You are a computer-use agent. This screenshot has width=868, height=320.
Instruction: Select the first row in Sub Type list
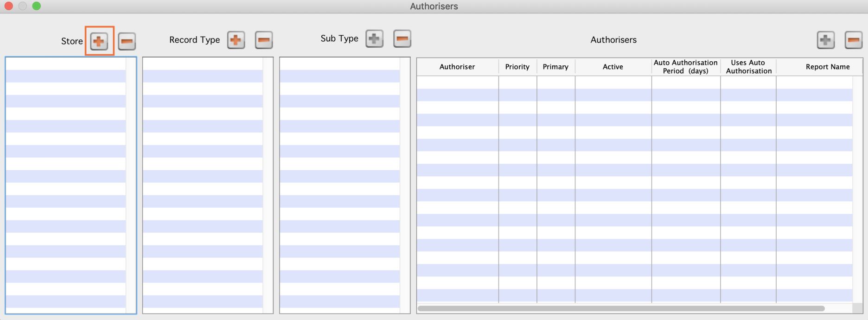click(339, 64)
